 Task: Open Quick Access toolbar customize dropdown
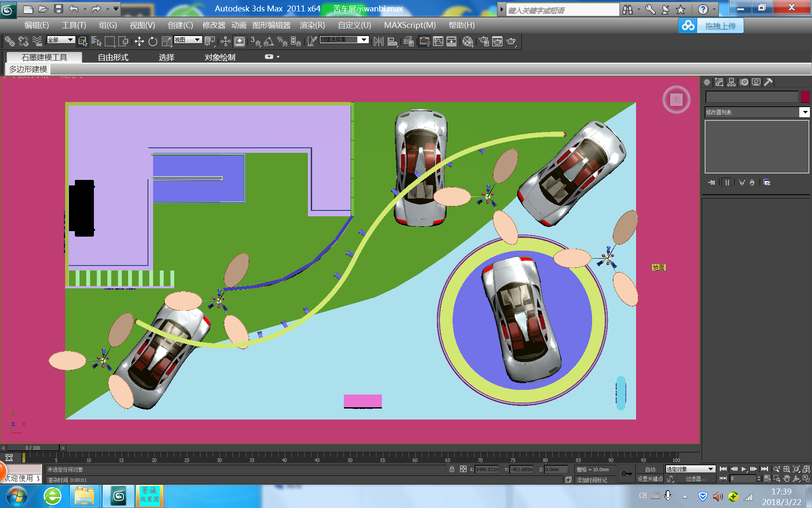[x=116, y=8]
